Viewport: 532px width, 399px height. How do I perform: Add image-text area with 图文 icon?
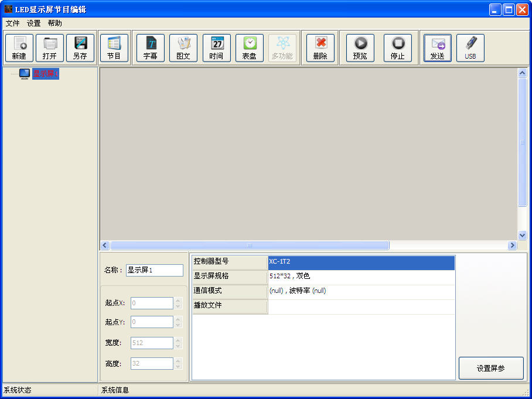pos(183,48)
